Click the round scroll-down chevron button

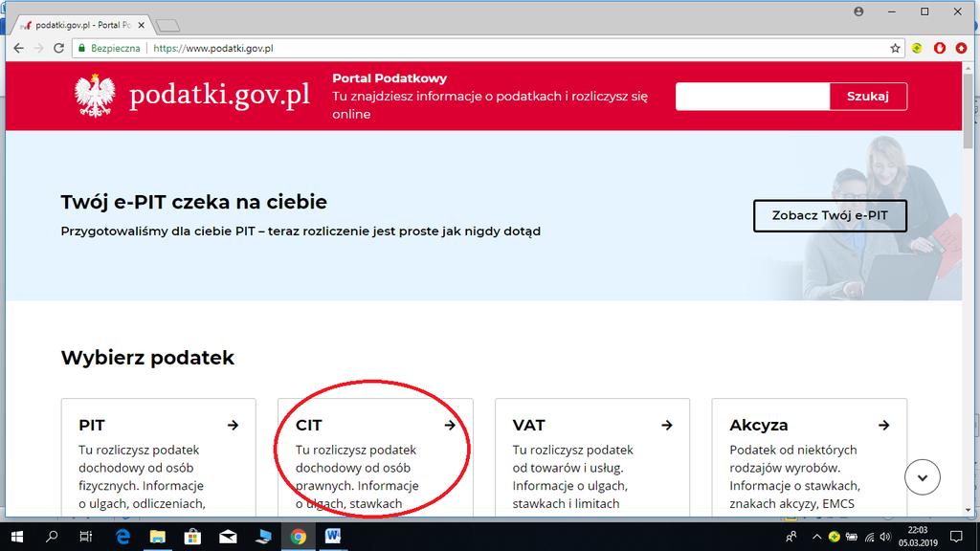[x=923, y=477]
